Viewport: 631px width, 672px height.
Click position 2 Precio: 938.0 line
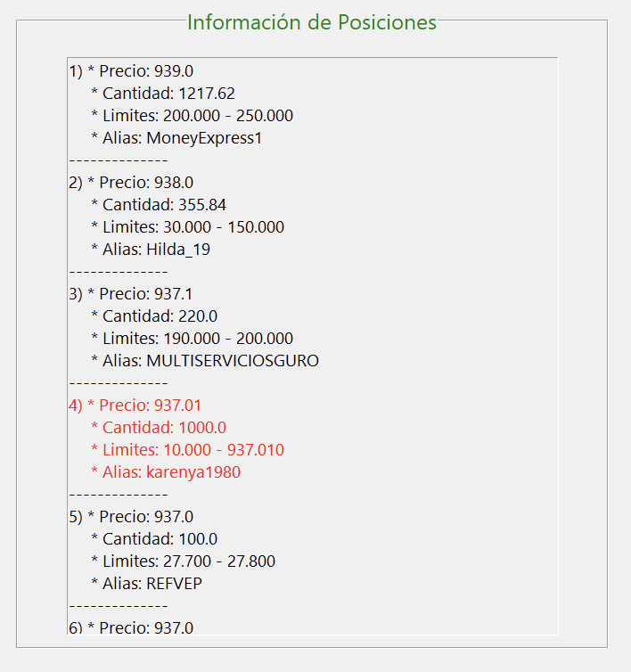tap(131, 183)
